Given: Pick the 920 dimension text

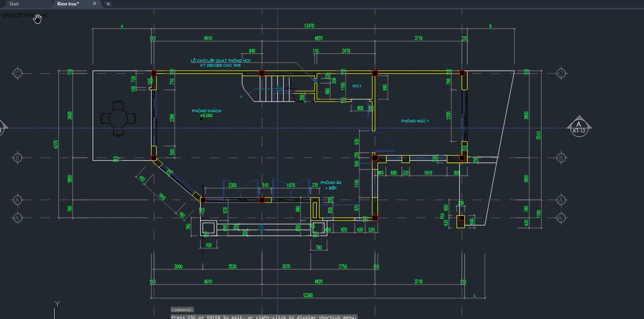Looking at the screenshot, I should [x=344, y=230].
